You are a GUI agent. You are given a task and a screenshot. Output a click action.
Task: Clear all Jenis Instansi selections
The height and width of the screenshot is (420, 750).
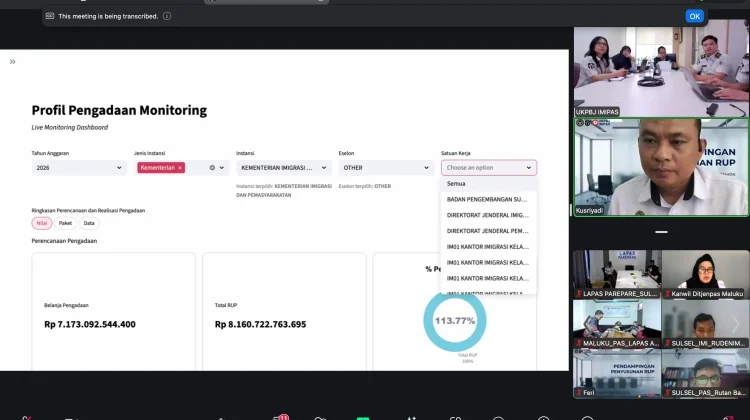point(212,168)
